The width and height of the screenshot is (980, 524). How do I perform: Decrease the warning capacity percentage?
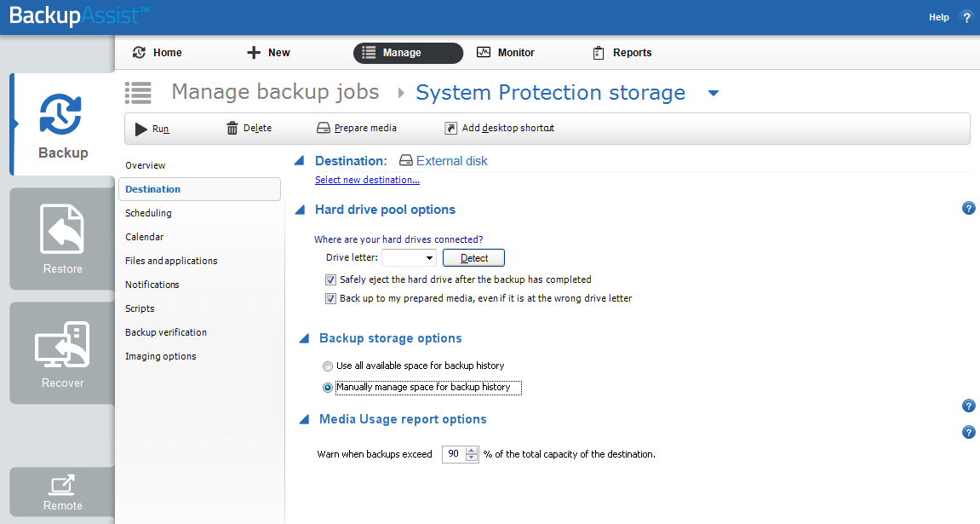472,458
